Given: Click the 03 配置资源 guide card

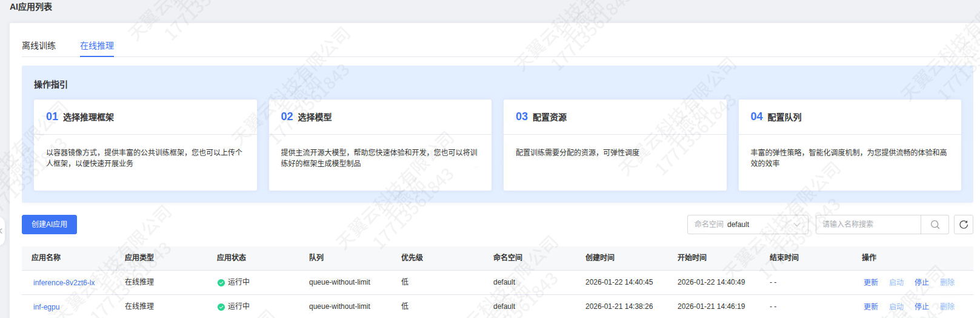Looking at the screenshot, I should click(x=615, y=145).
